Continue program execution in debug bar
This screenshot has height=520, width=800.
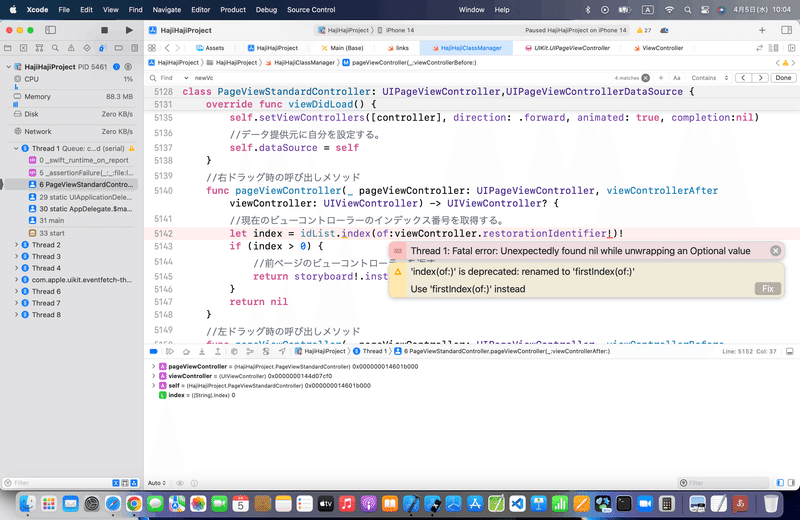click(170, 352)
